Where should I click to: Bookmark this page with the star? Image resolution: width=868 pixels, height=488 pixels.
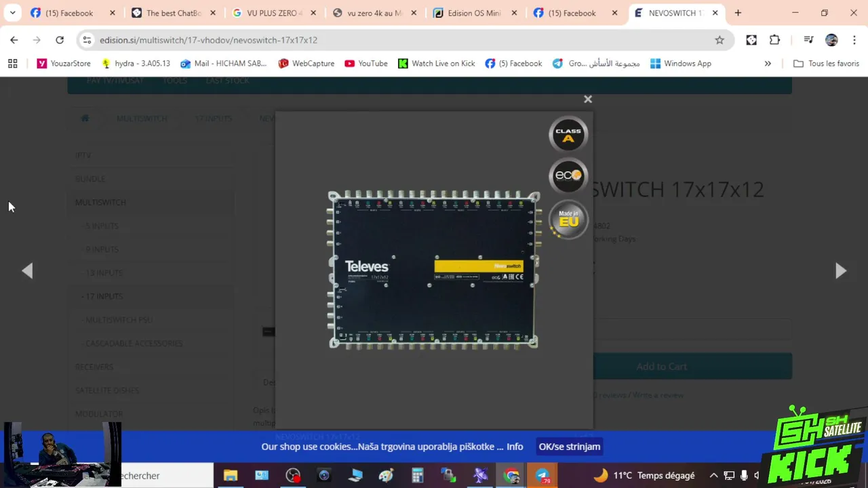(x=719, y=40)
